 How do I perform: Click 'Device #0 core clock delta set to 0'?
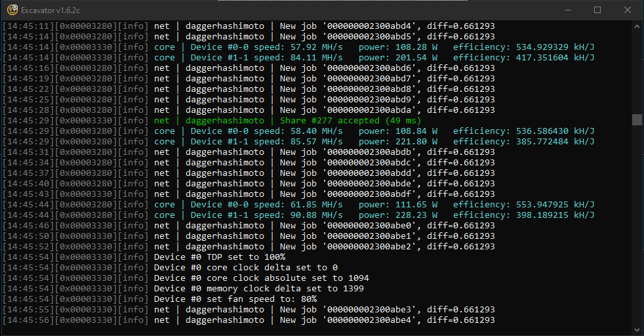(x=246, y=267)
